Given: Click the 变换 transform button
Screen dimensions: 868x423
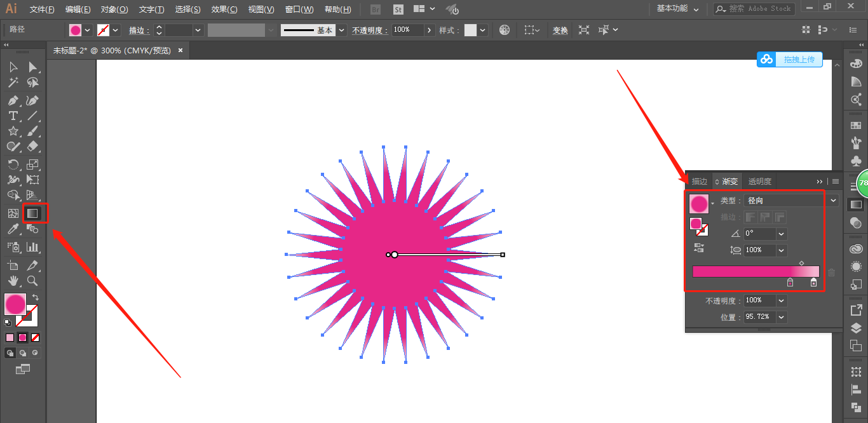Looking at the screenshot, I should (560, 30).
